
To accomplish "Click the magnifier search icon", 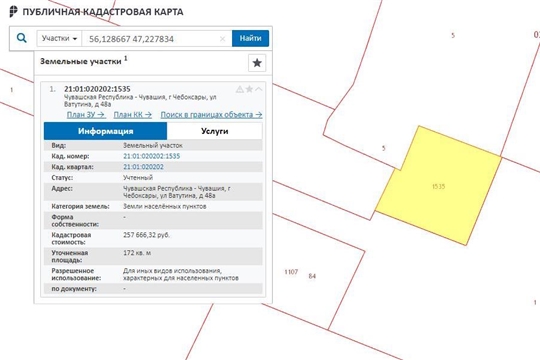I will click(22, 38).
